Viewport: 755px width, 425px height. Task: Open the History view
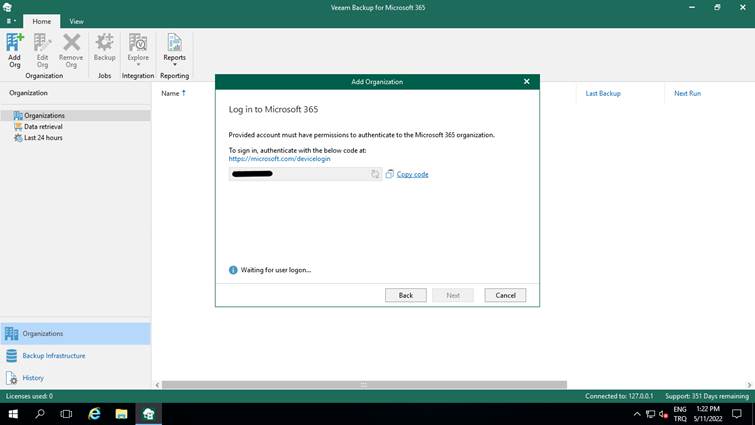coord(76,378)
